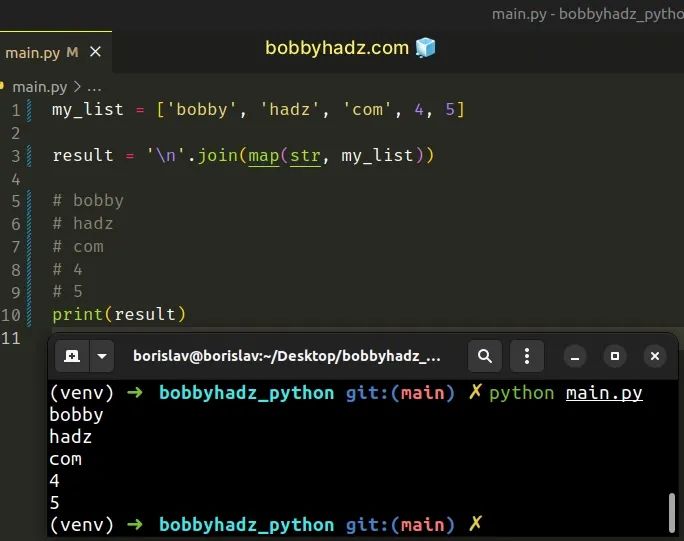Click the python command word in terminal

pyautogui.click(x=522, y=394)
